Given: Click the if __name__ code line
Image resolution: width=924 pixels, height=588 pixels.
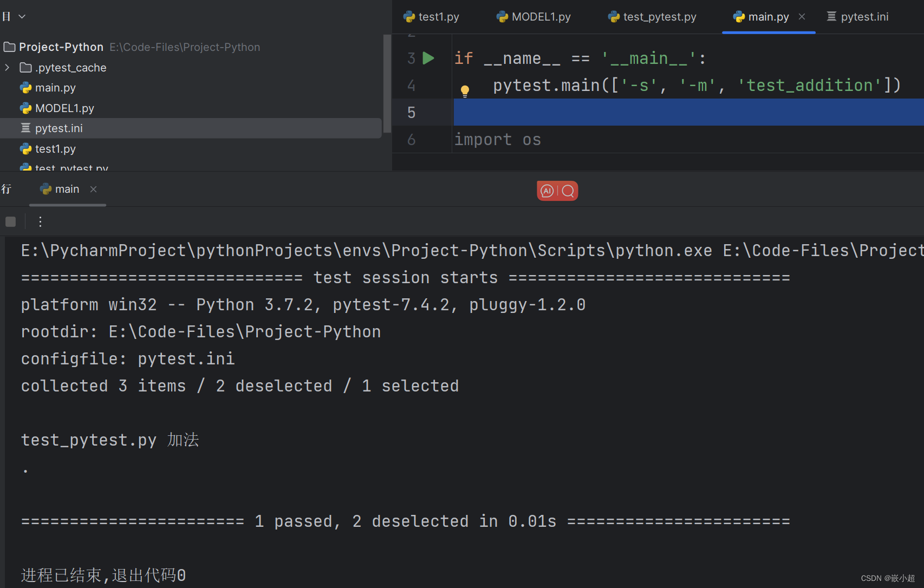Looking at the screenshot, I should pos(580,58).
